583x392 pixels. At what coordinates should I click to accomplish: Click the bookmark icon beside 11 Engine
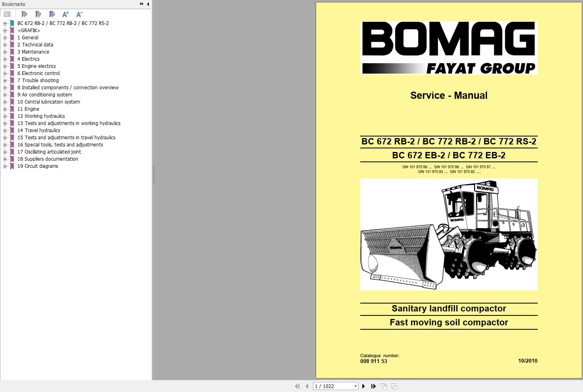(x=12, y=109)
